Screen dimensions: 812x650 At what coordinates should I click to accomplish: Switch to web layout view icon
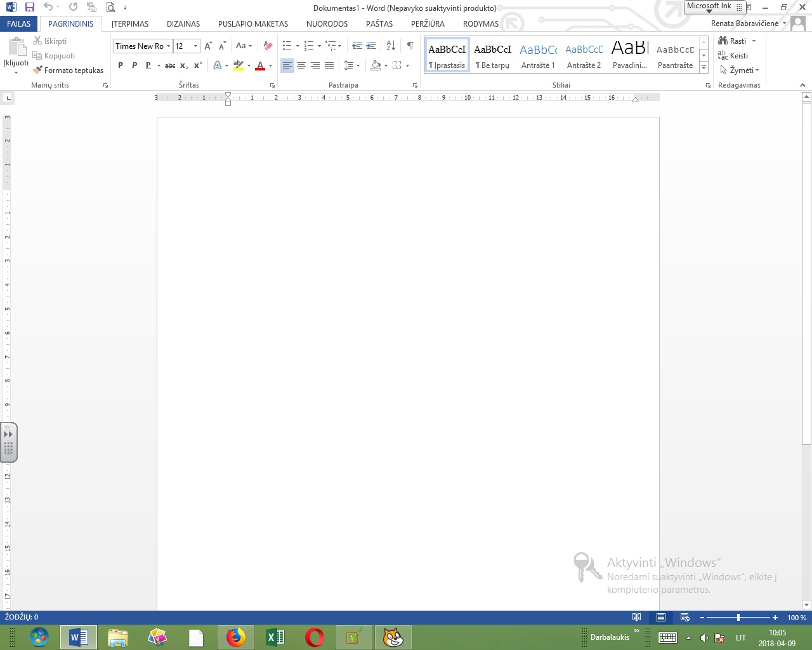point(684,617)
